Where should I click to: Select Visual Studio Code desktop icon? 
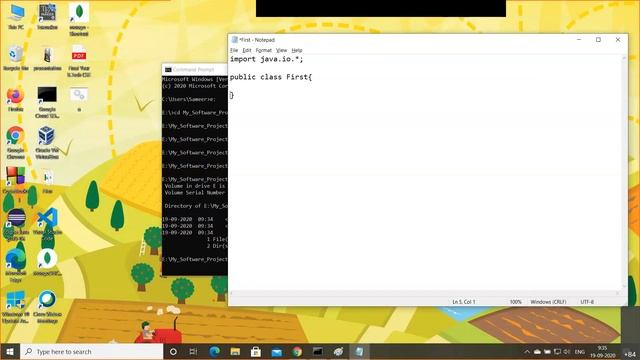(47, 224)
